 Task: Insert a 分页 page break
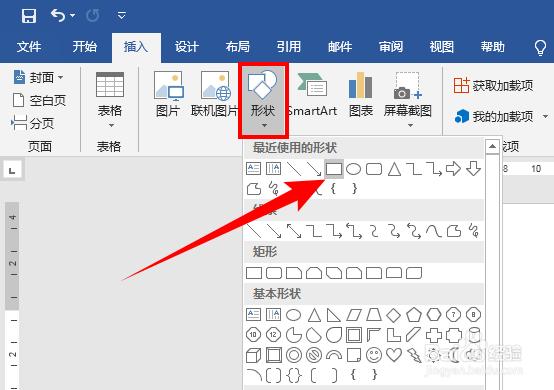click(33, 123)
